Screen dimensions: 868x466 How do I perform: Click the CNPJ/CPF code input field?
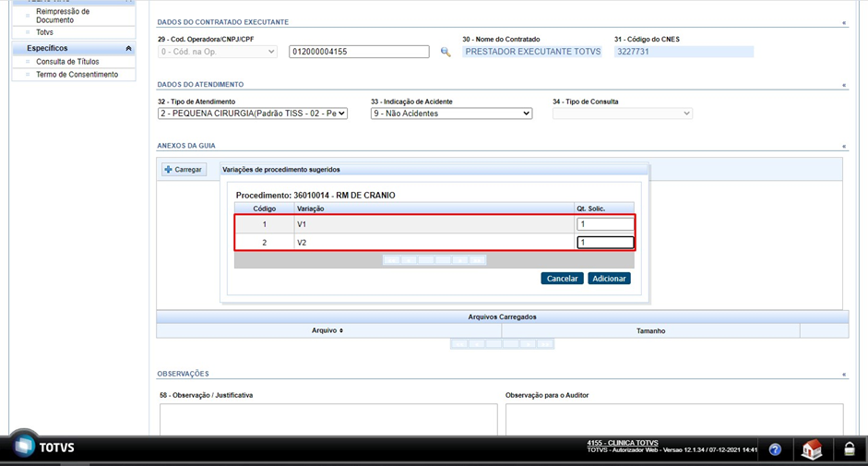tap(359, 52)
